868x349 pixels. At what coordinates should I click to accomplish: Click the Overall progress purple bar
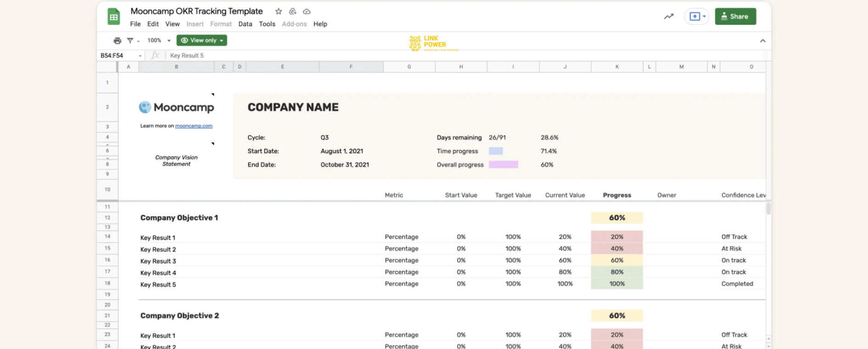pyautogui.click(x=503, y=164)
